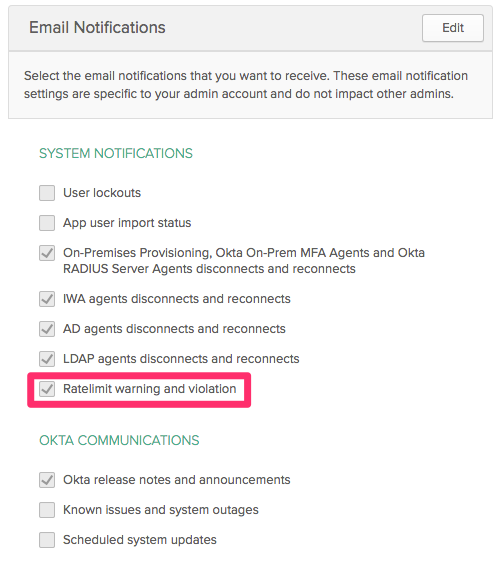Click 'Ratelimit warning and violation' label text

click(x=149, y=389)
